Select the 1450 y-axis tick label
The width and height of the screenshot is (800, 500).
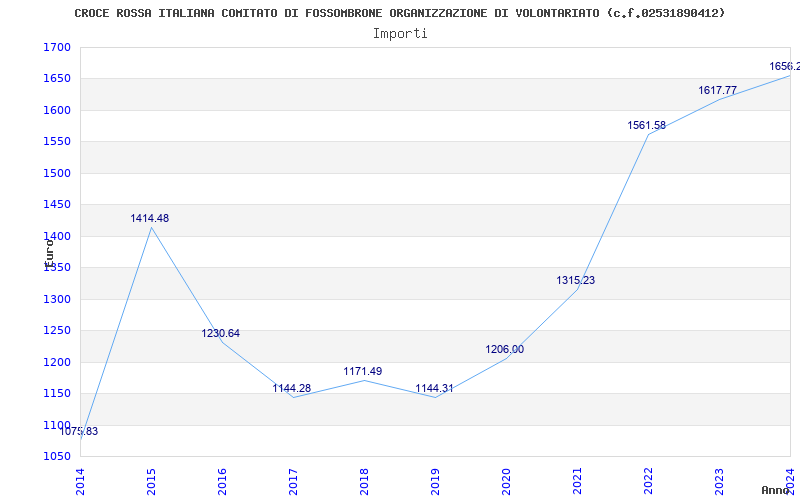tap(57, 205)
